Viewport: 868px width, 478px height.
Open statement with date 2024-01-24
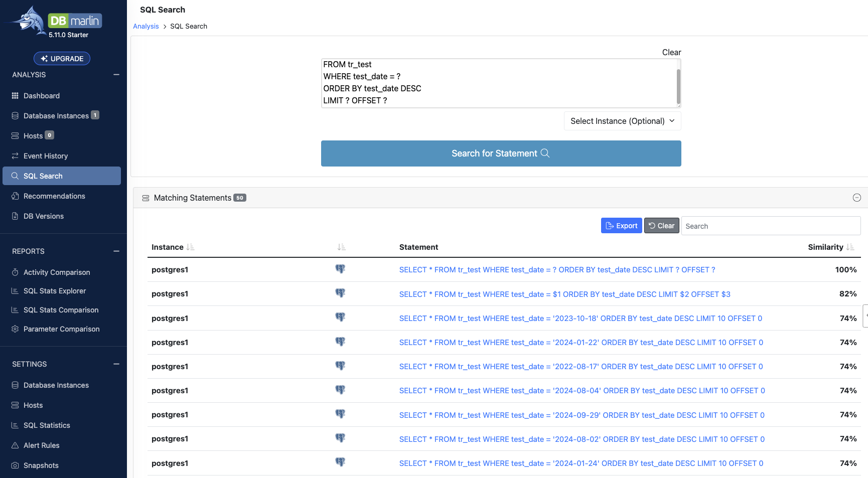(582, 463)
